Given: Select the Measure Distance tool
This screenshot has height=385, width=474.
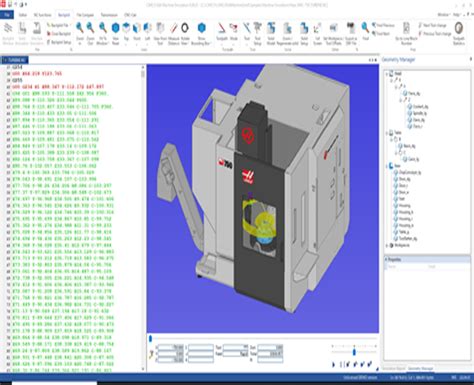Looking at the screenshot, I should [174, 33].
